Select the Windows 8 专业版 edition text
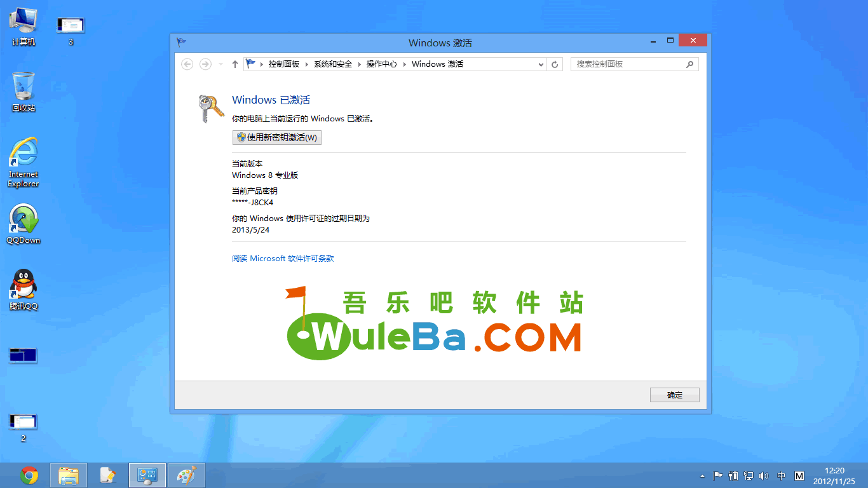This screenshot has height=488, width=868. pyautogui.click(x=265, y=175)
